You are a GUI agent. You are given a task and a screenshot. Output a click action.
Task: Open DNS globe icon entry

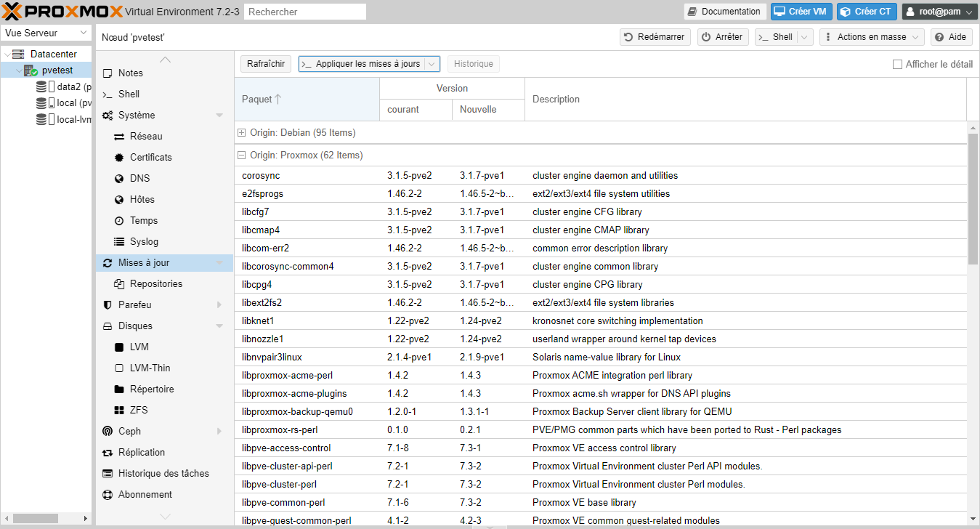click(x=119, y=178)
